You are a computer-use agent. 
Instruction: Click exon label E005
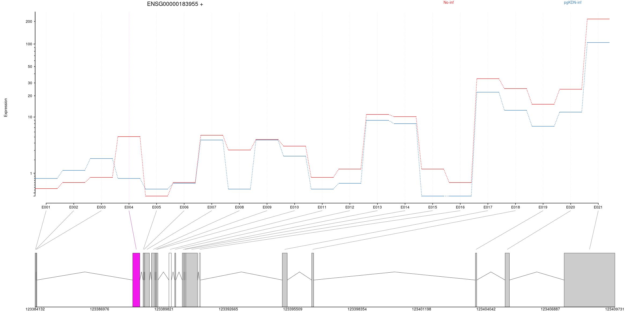tap(156, 207)
